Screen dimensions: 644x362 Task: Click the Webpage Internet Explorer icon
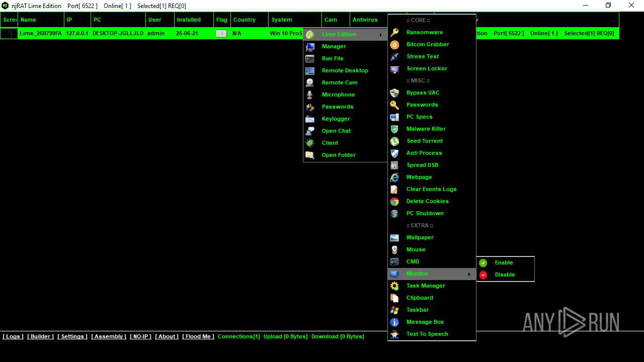pyautogui.click(x=395, y=177)
